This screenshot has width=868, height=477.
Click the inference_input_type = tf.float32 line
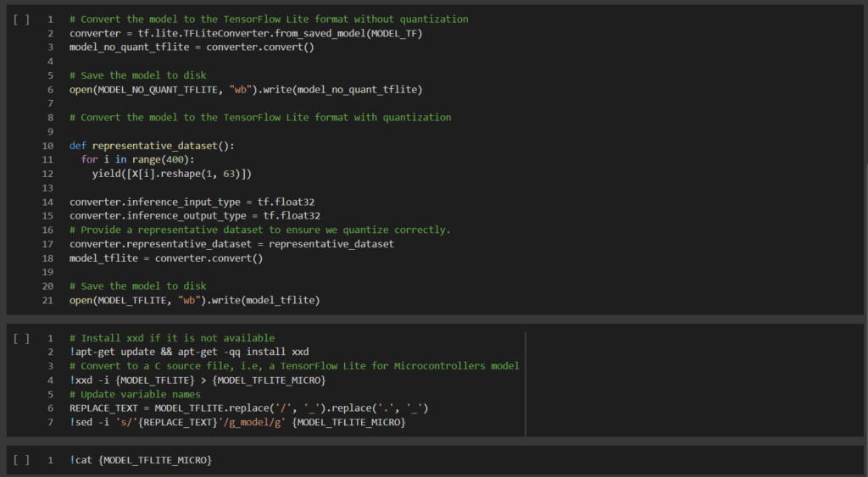192,202
